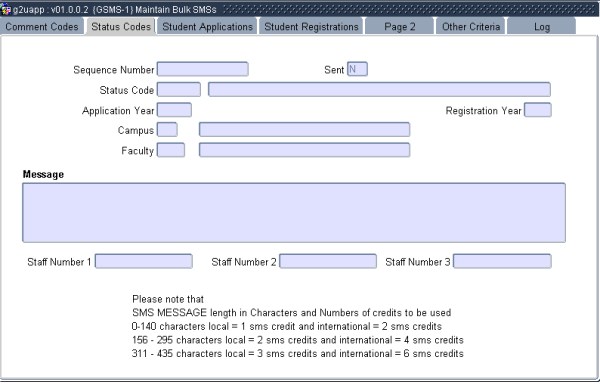Click the Faculty code field
Viewport: 600px width, 385px height.
(x=171, y=150)
